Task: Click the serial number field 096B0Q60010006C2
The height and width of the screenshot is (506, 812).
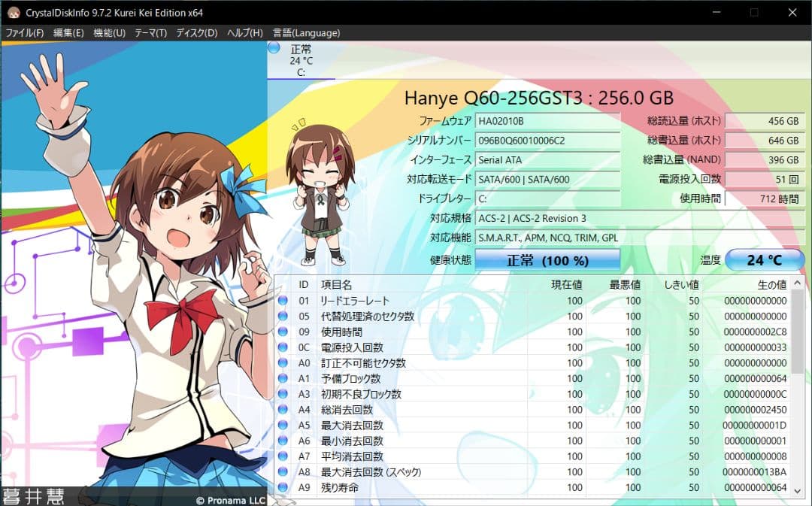Action: coord(547,141)
